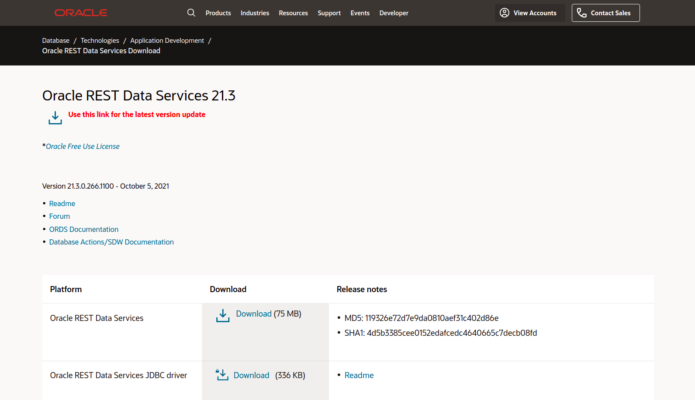Open the Developer menu
695x400 pixels.
click(394, 13)
